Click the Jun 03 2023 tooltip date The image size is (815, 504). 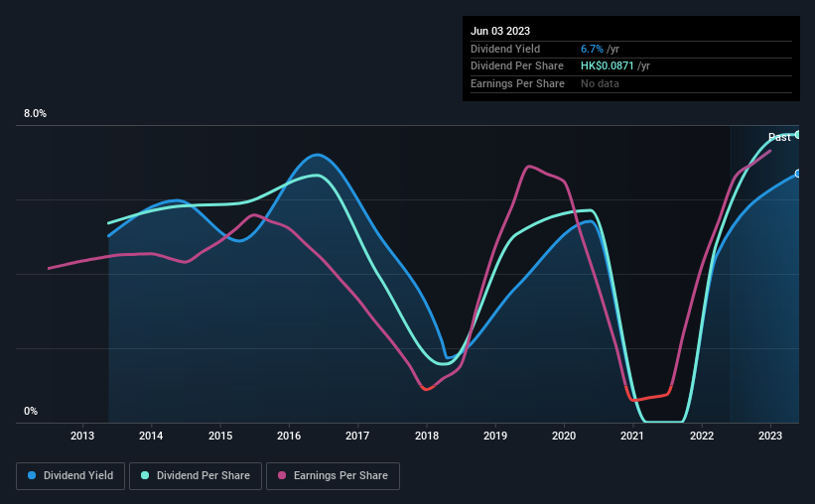(500, 31)
